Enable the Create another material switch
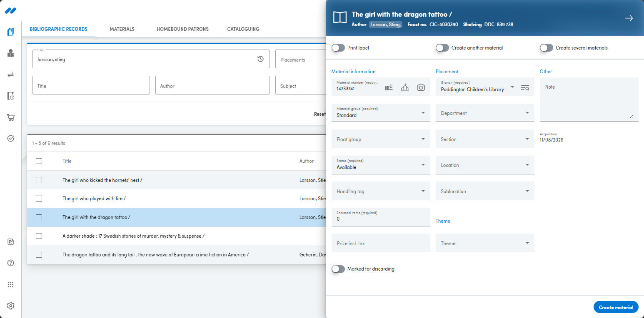Image resolution: width=644 pixels, height=318 pixels. coord(442,48)
